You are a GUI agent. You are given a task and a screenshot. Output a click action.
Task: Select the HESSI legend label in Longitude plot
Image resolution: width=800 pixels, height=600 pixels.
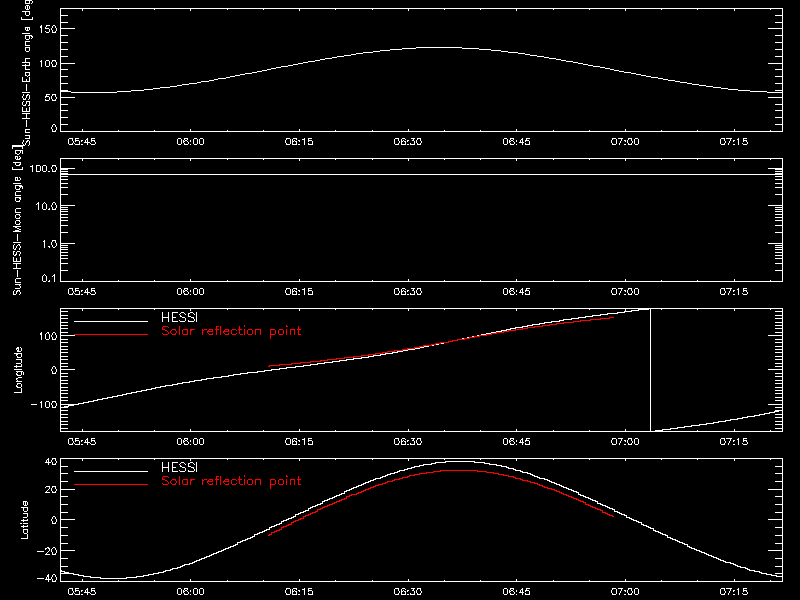[179, 317]
